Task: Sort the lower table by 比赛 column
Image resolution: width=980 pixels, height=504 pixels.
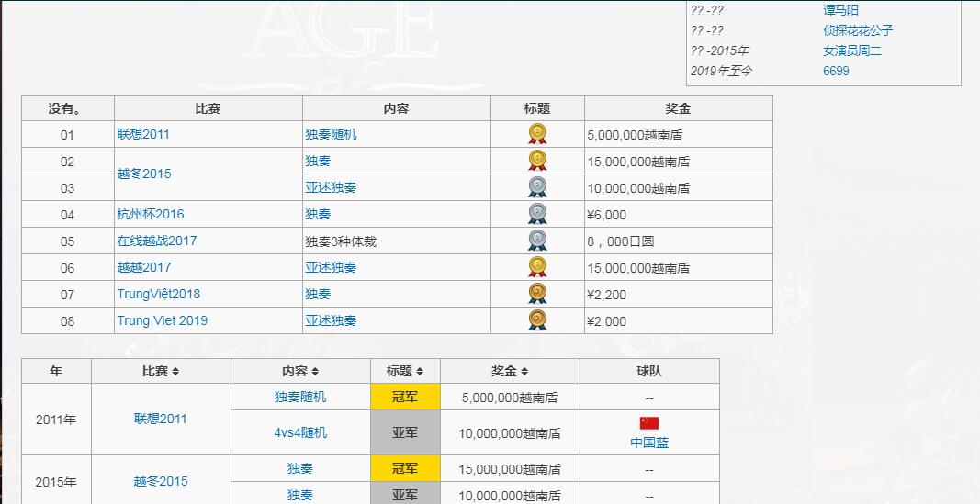Action: click(175, 372)
